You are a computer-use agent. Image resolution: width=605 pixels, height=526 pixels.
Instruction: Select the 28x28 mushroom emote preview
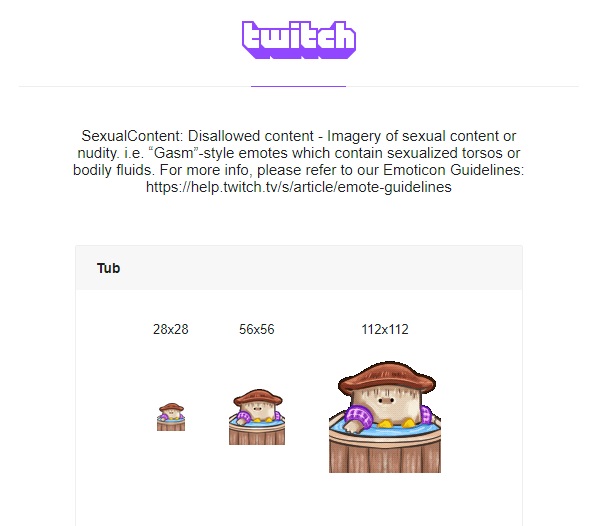[x=171, y=417]
